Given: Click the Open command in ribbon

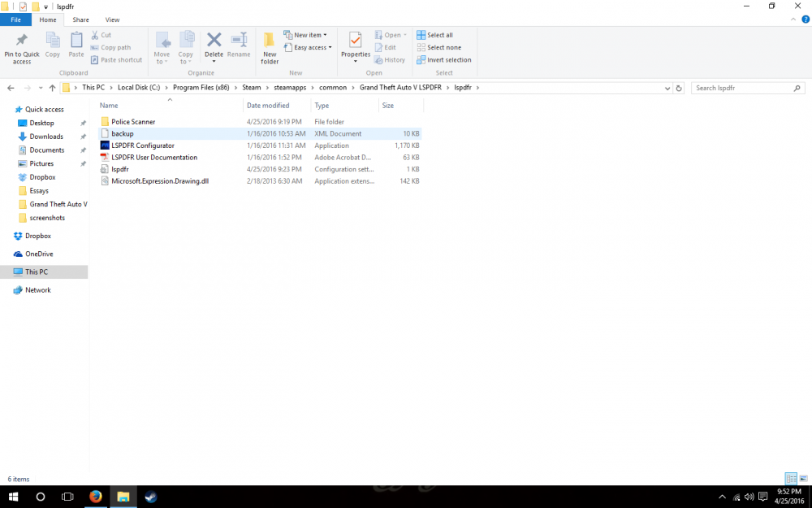Looking at the screenshot, I should tap(391, 35).
